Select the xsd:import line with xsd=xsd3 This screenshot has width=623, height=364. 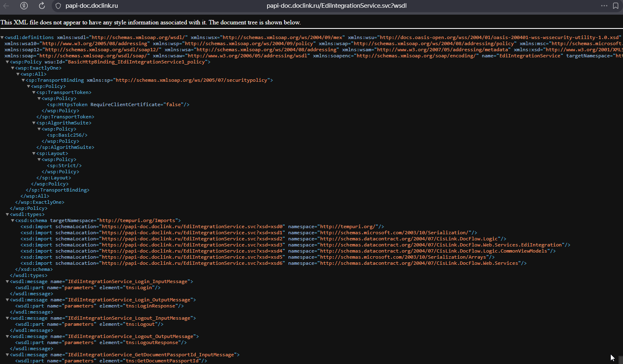(295, 245)
